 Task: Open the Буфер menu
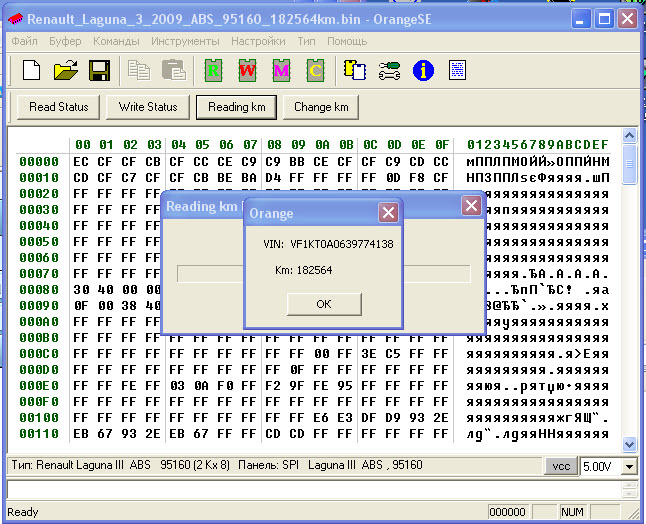(x=65, y=41)
